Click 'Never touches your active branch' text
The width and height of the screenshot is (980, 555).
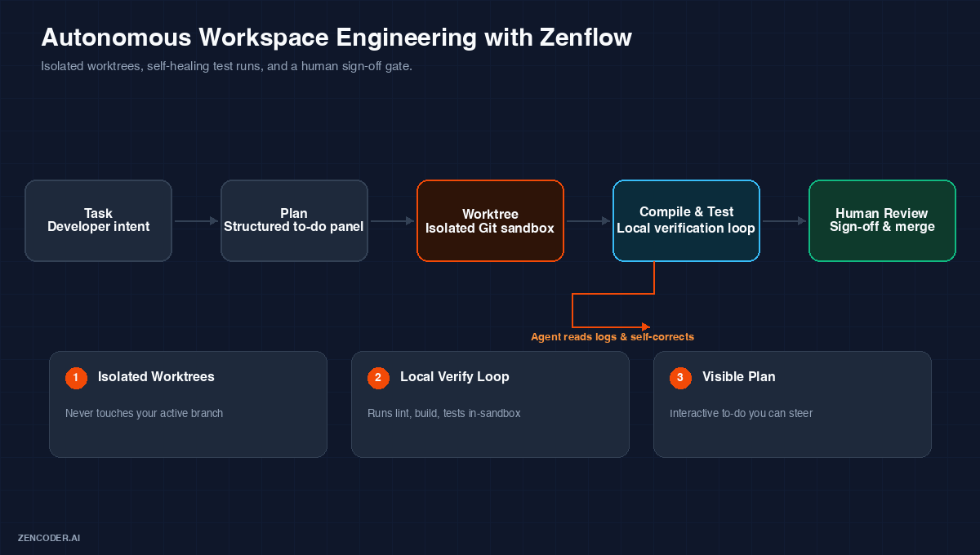coord(144,413)
